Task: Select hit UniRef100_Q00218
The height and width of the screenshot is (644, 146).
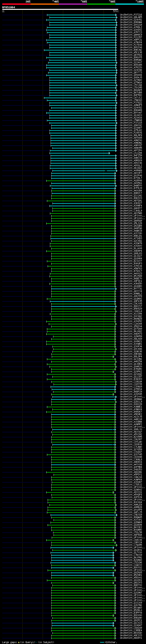Action: pos(131,25)
